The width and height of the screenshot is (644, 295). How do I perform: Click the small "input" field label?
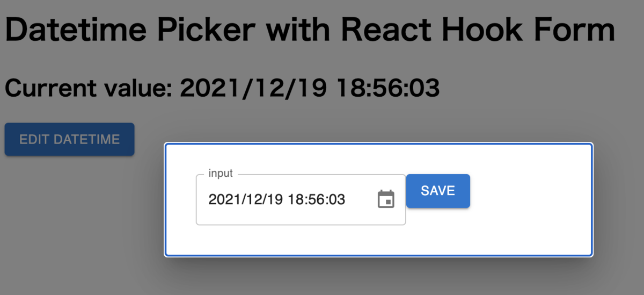[221, 174]
